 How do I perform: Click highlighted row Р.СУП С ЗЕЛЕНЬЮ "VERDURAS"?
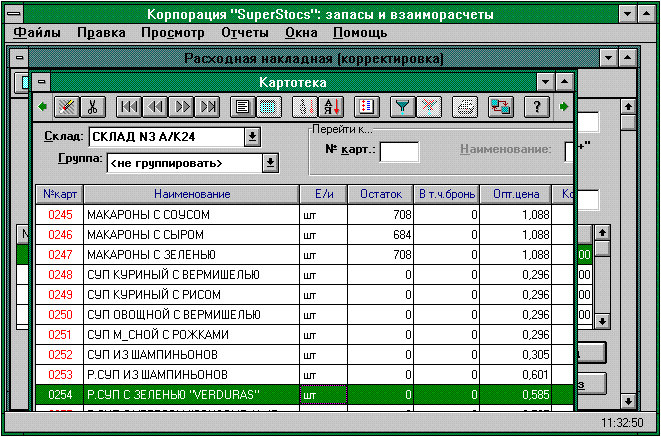304,395
